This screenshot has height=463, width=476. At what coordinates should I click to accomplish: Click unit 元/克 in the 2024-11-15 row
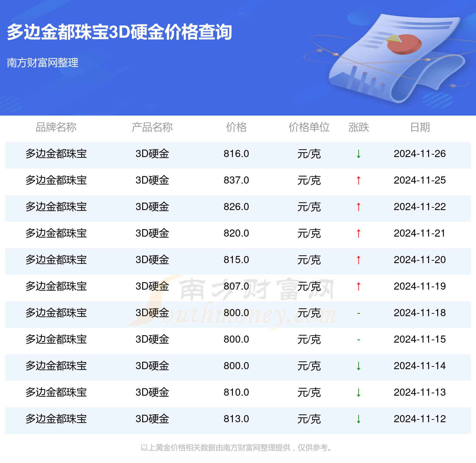point(309,339)
